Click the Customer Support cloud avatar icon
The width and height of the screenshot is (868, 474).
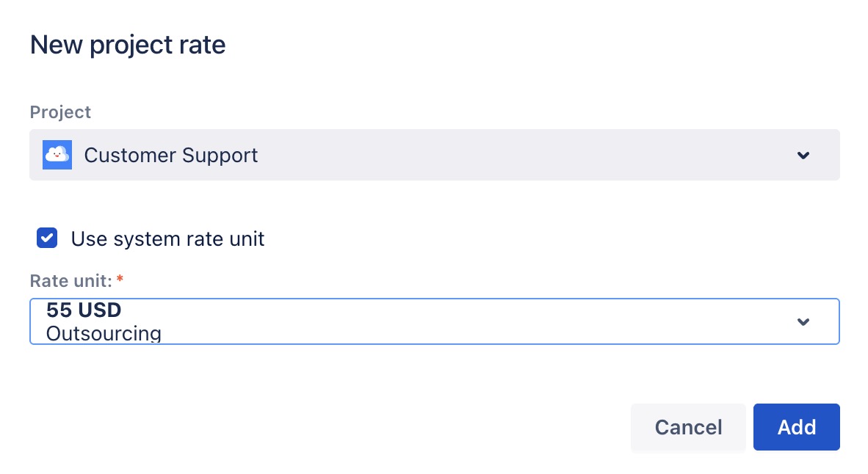click(x=57, y=155)
